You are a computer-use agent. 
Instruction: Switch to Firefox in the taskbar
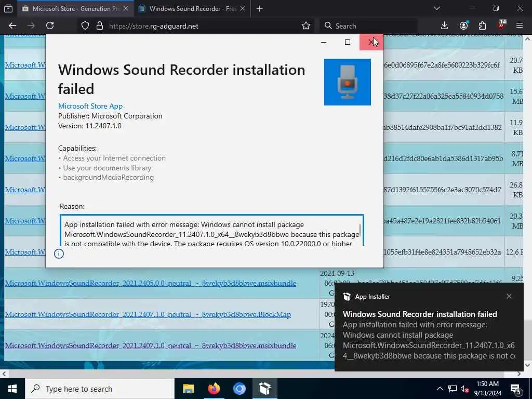coord(214,389)
